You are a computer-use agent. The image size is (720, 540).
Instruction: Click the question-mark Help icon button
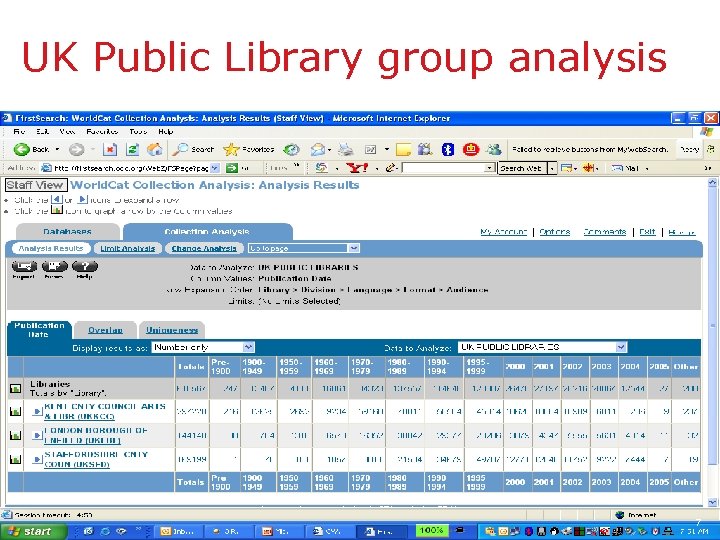(85, 267)
